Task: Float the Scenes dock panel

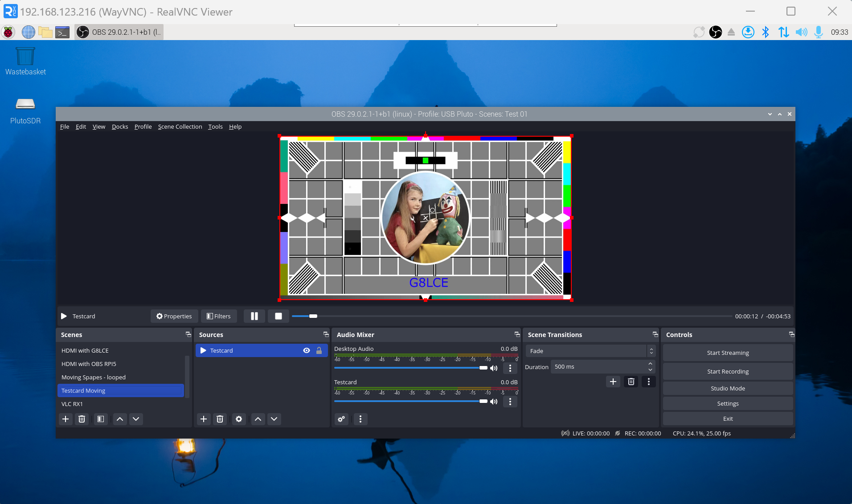Action: click(188, 334)
